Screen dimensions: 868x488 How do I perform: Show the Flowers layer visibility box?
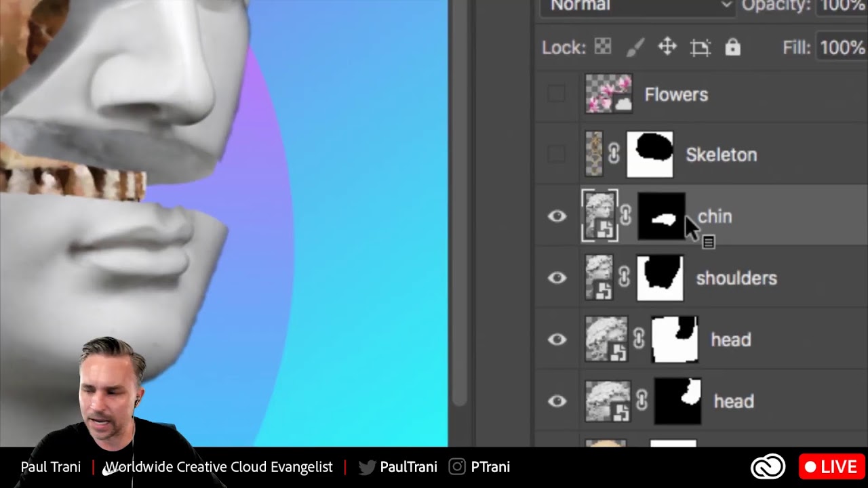point(556,94)
